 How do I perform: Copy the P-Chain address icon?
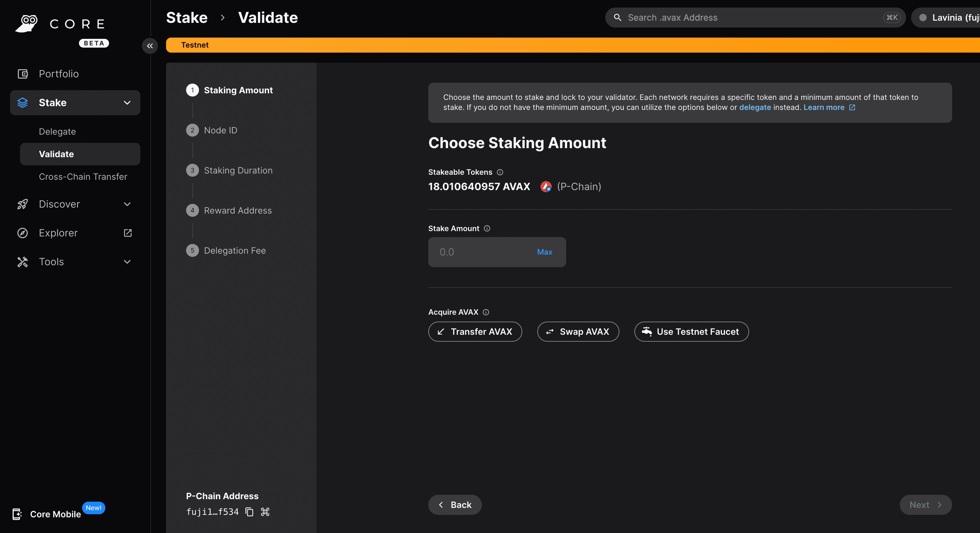pos(249,512)
